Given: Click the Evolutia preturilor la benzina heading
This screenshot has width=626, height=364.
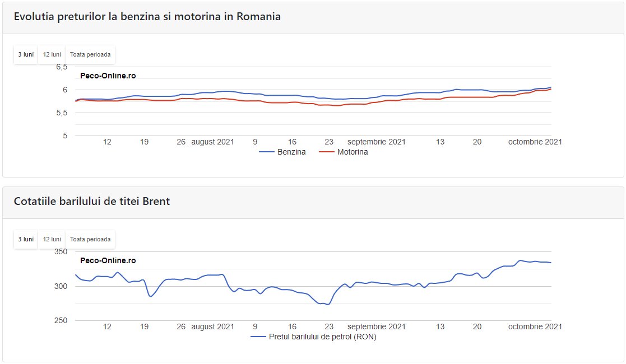Looking at the screenshot, I should click(147, 17).
